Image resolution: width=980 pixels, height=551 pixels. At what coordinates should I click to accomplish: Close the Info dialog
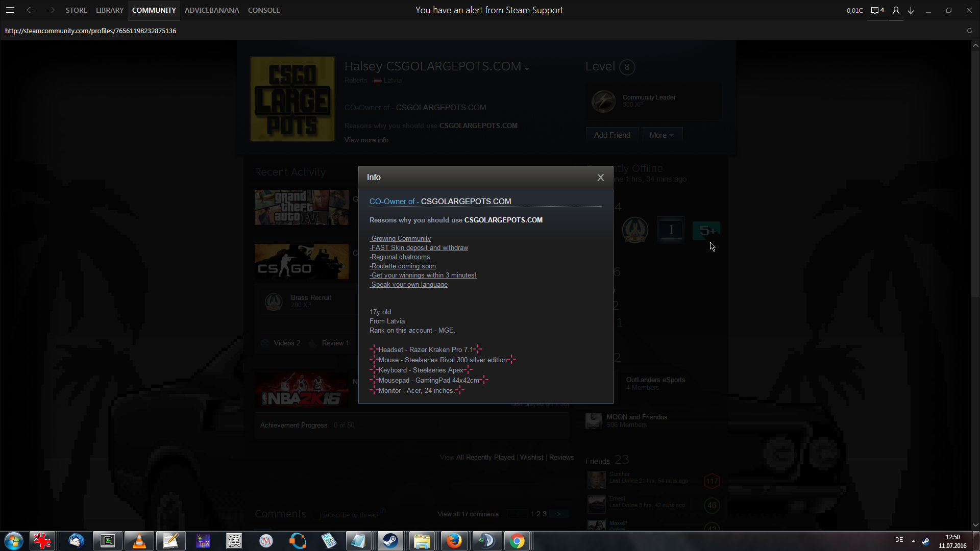click(600, 178)
